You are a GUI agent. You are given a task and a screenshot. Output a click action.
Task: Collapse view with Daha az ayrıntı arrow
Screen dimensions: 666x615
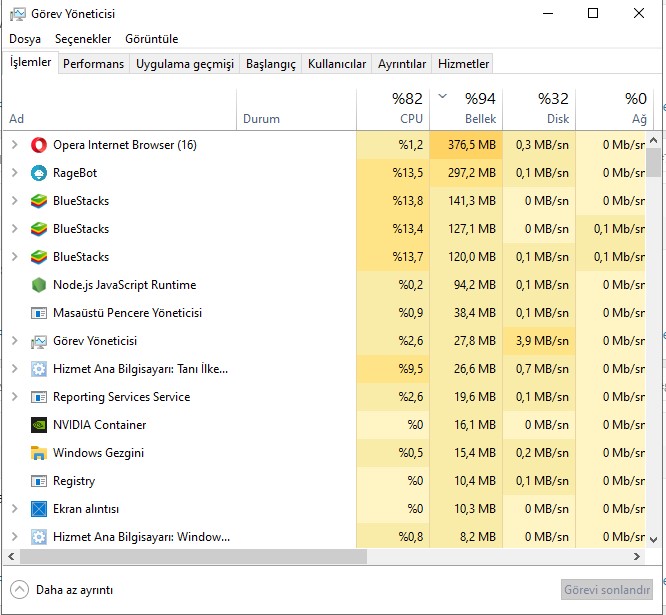(19, 590)
